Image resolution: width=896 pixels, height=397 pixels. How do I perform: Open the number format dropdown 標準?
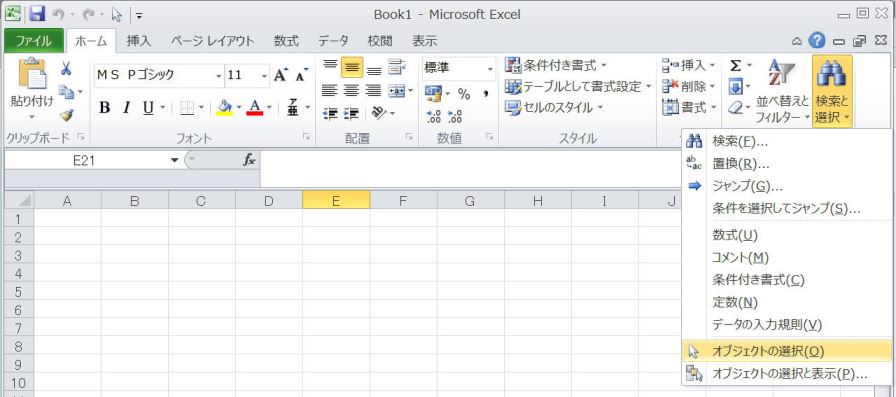tap(490, 69)
